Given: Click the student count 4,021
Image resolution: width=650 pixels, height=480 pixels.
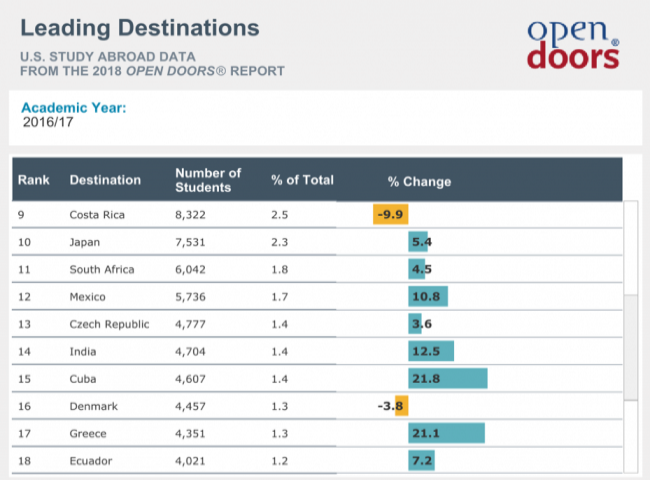Looking at the screenshot, I should coord(190,461).
